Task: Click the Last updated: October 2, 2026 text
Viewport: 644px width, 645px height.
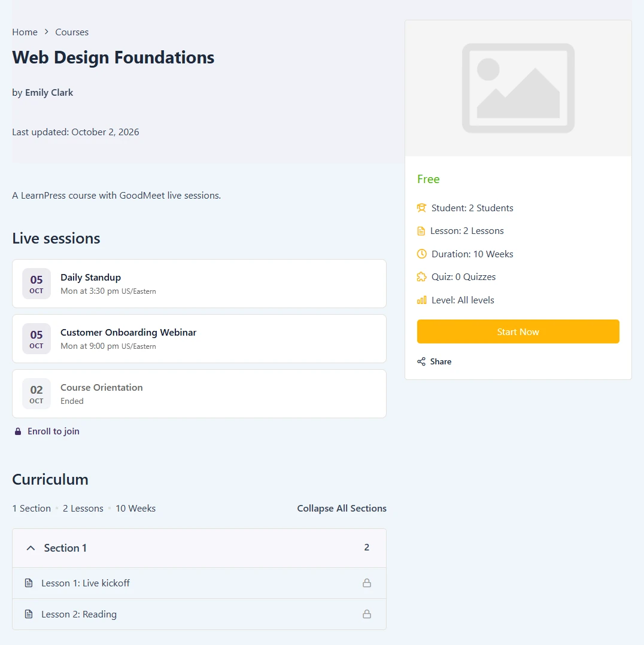Action: (76, 132)
